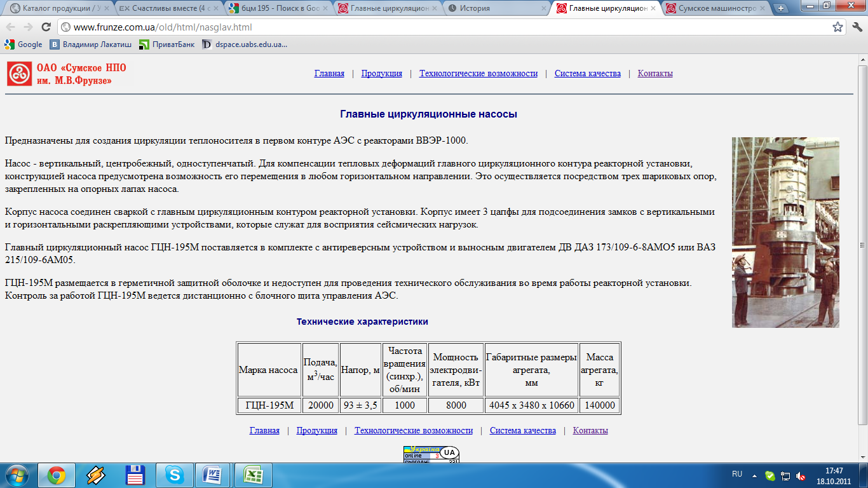The image size is (868, 488).
Task: Click muted volume tray icon
Action: [801, 475]
